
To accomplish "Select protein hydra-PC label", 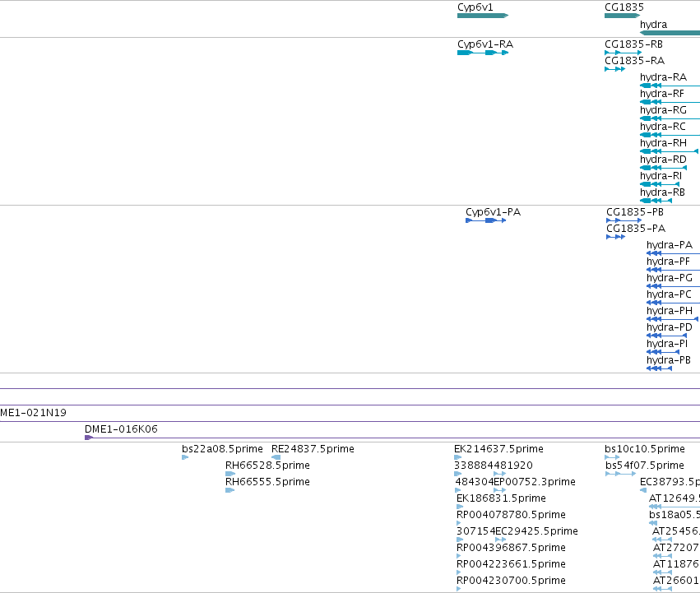I will point(669,294).
